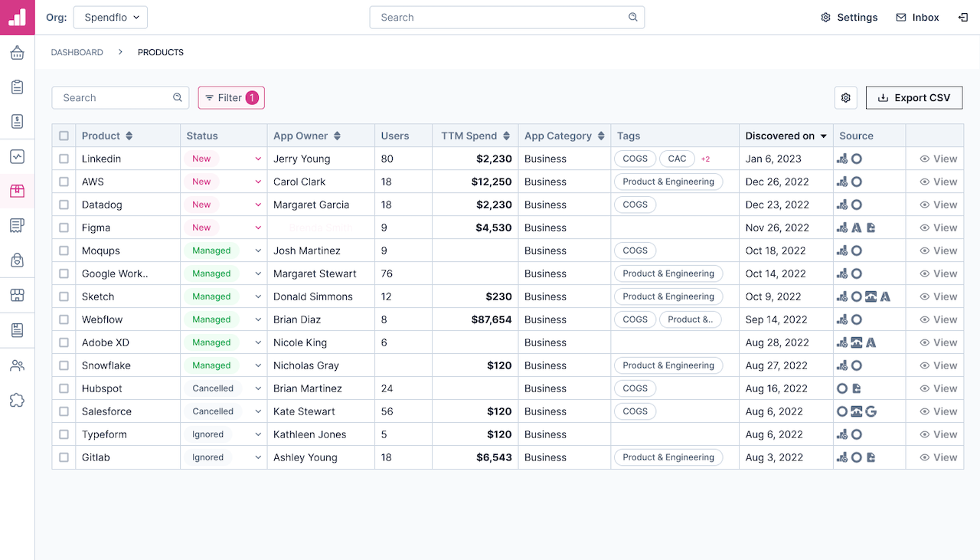This screenshot has width=980, height=560.
Task: View the Gitlab product details
Action: tap(939, 457)
